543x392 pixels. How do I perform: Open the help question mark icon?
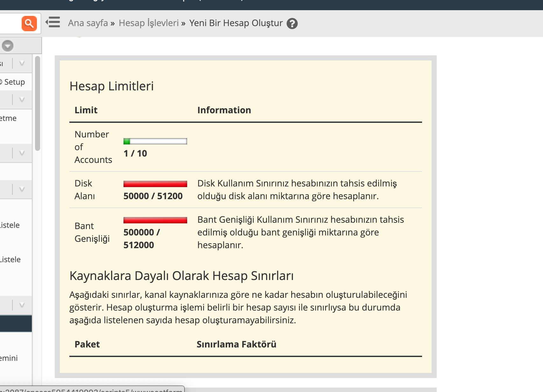pos(292,24)
